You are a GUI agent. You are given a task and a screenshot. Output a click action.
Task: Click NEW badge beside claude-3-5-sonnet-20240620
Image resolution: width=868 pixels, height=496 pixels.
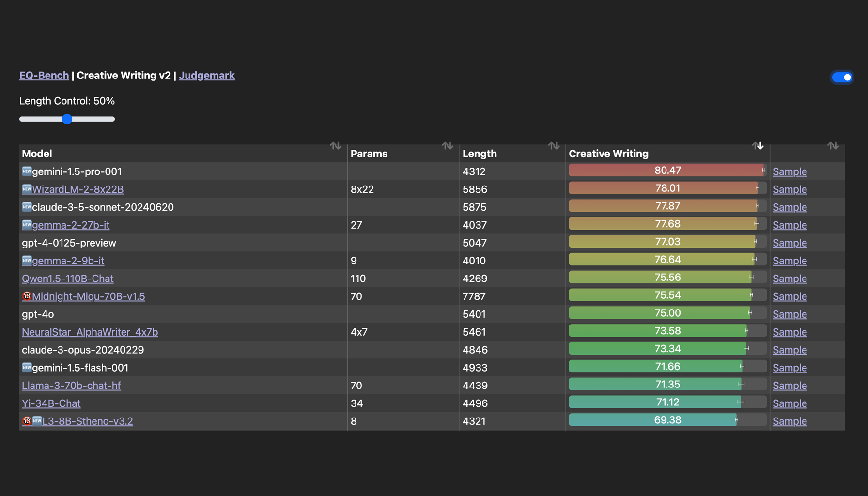[x=27, y=207]
